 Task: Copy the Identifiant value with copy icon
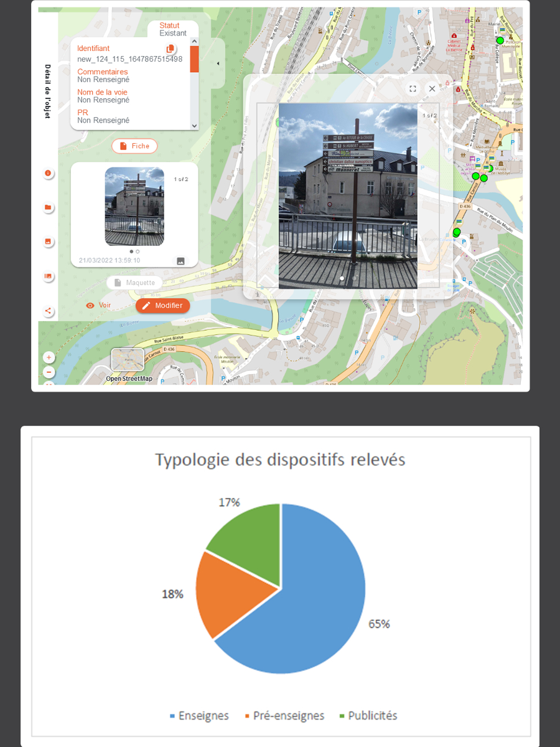tap(170, 49)
